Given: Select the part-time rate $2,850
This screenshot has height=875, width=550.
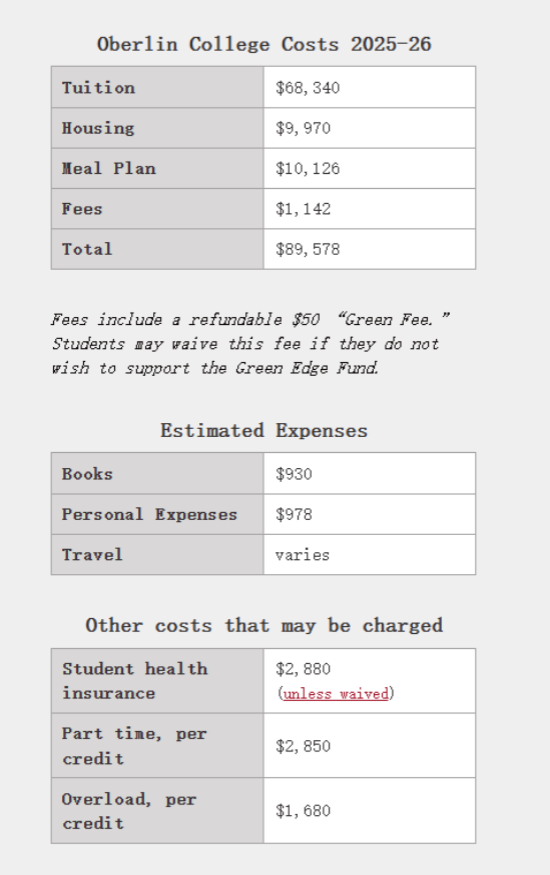Looking at the screenshot, I should (303, 746).
